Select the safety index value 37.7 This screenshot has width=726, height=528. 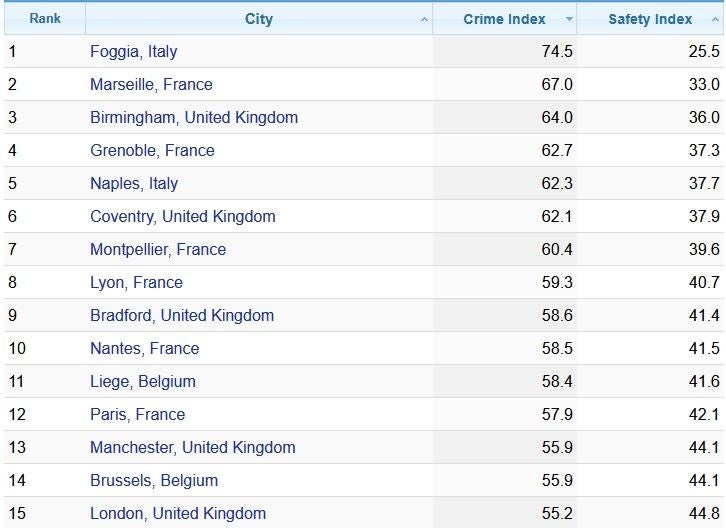(704, 183)
